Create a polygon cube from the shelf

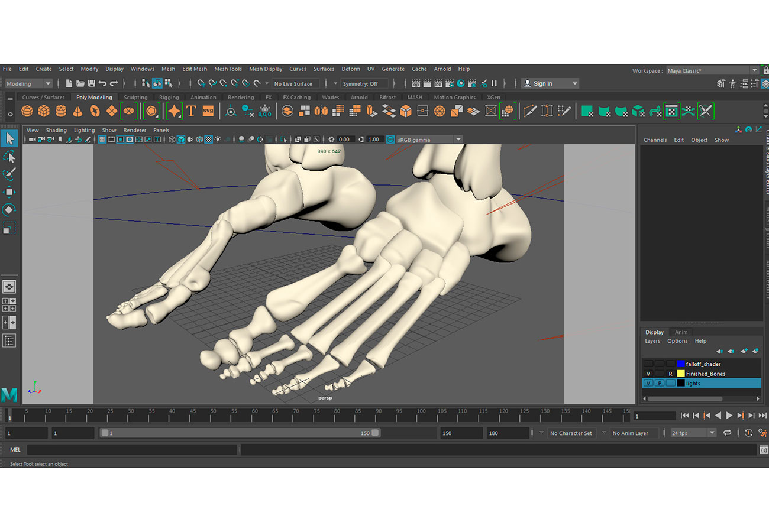(44, 111)
